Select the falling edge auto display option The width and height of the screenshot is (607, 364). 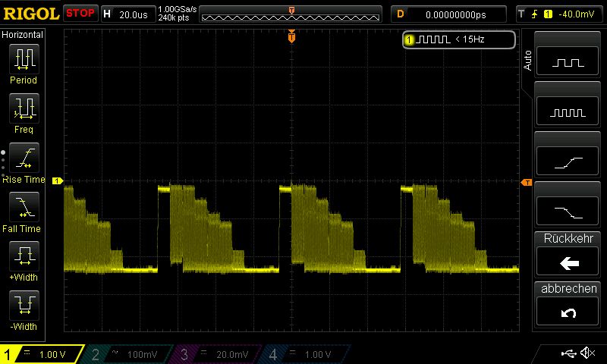[569, 211]
